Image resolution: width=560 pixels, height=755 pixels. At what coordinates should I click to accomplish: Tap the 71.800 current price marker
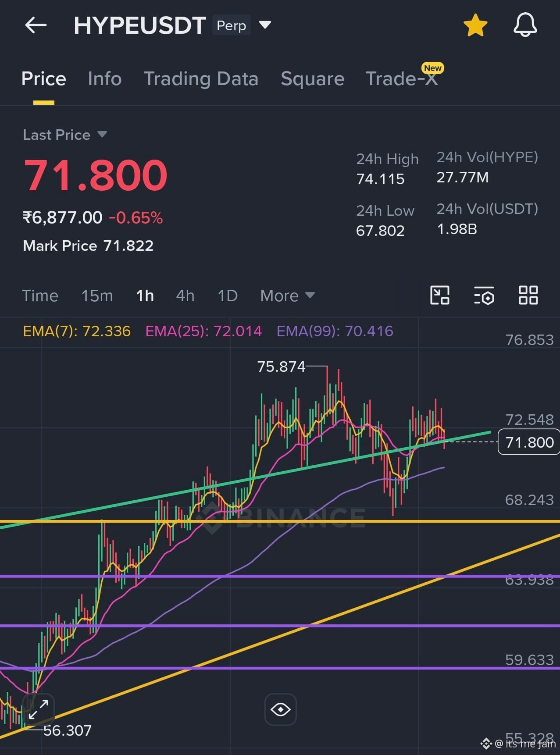tap(529, 442)
